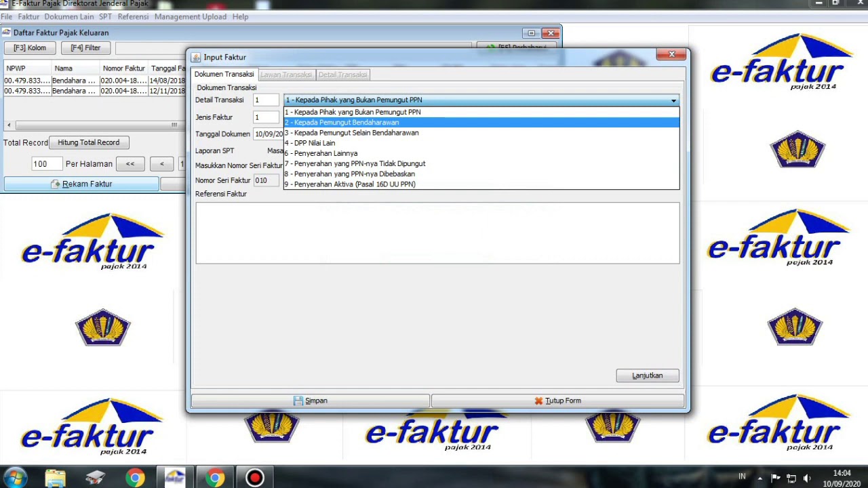The height and width of the screenshot is (488, 868).
Task: Select '3 - Kepada Pemungut Selain Bendaharawan'
Action: pos(481,133)
